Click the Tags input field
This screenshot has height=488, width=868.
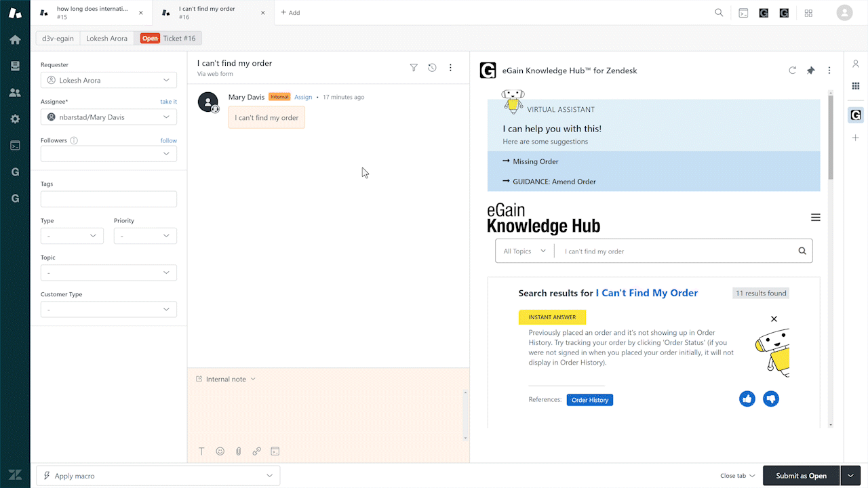click(108, 199)
